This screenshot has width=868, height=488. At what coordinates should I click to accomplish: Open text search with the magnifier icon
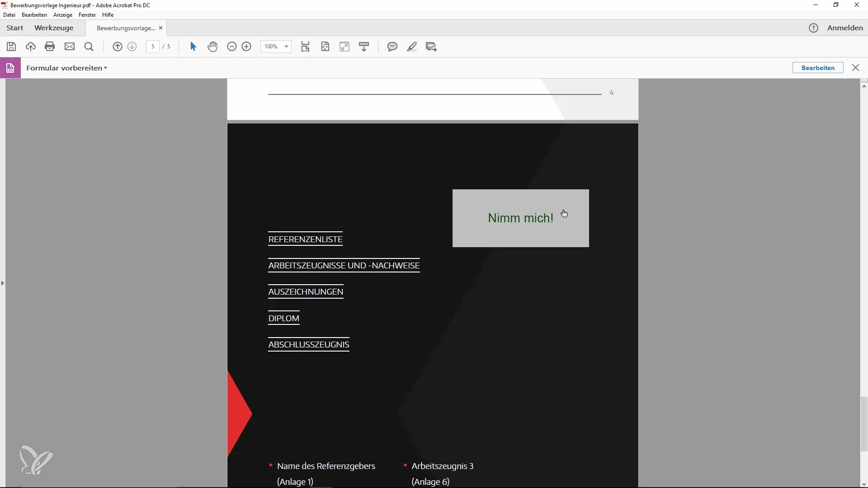89,47
